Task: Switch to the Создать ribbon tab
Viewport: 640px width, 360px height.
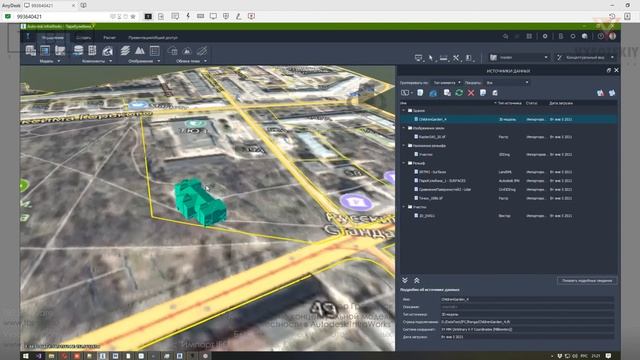Action: [84, 38]
